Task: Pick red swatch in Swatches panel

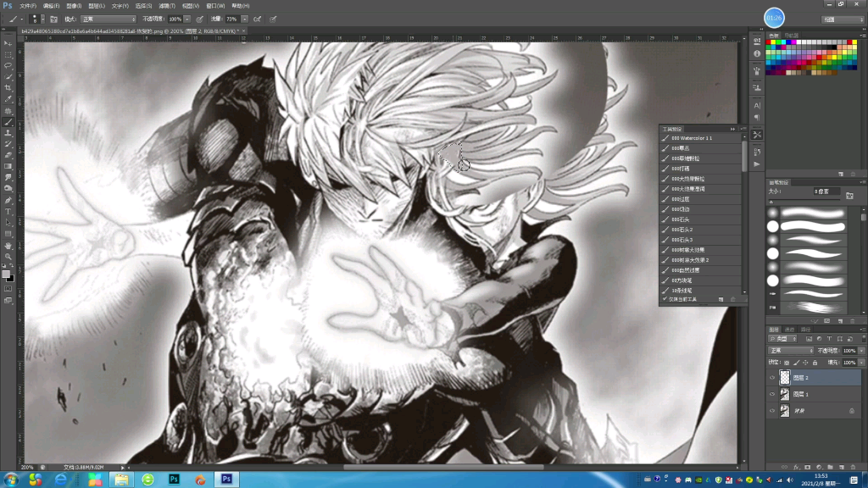Action: point(769,42)
